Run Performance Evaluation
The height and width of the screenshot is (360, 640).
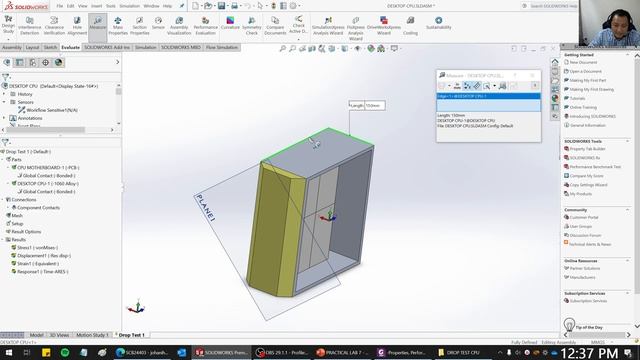pyautogui.click(x=205, y=26)
